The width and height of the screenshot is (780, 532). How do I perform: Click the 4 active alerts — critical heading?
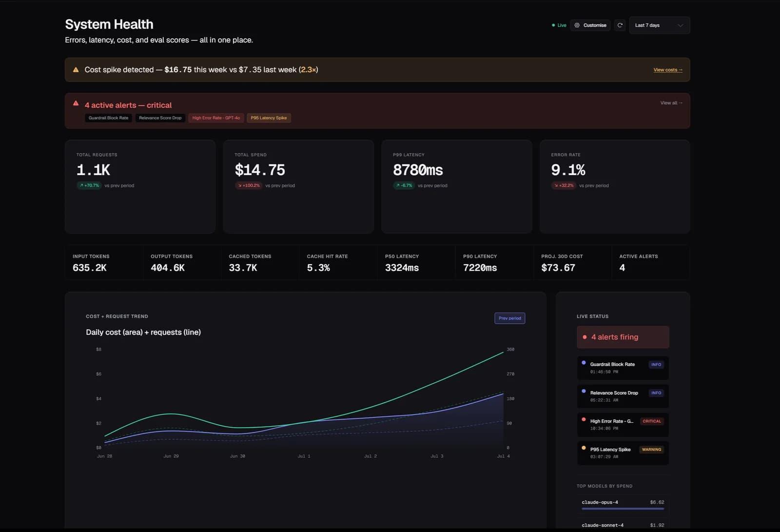(128, 105)
